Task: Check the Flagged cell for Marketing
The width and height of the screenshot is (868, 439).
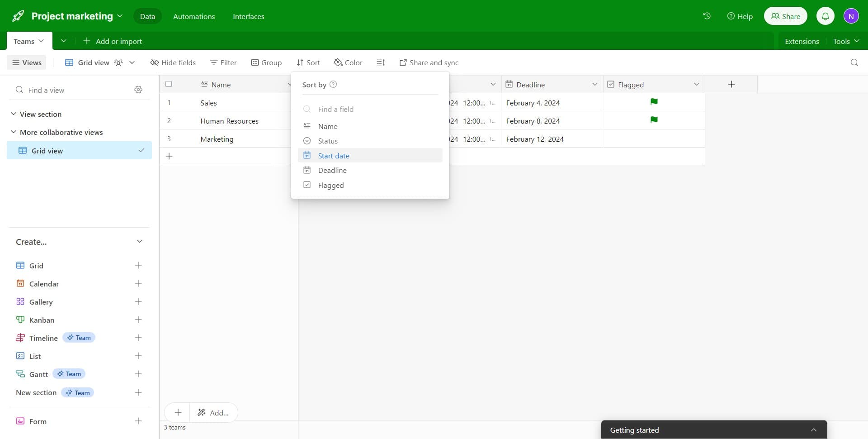Action: pos(654,139)
